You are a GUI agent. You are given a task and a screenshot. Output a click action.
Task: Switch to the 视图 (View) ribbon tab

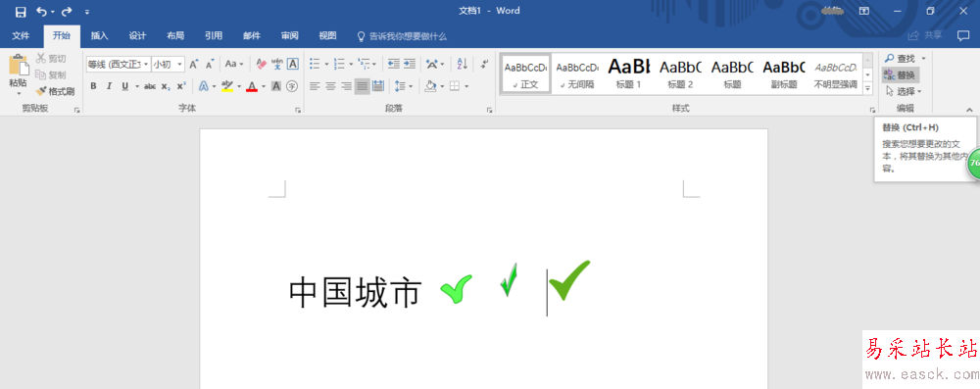tap(327, 35)
